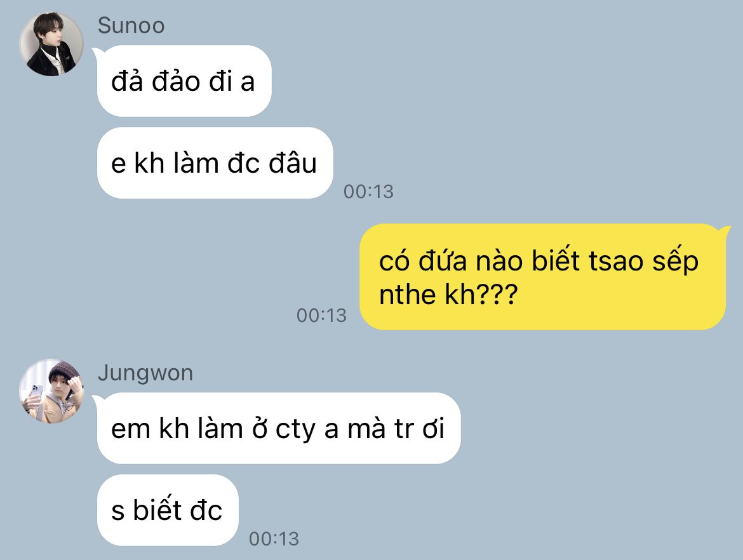Click the 00:13 timestamp beside "s biết đc"
Screen dimensions: 743x560
[274, 538]
